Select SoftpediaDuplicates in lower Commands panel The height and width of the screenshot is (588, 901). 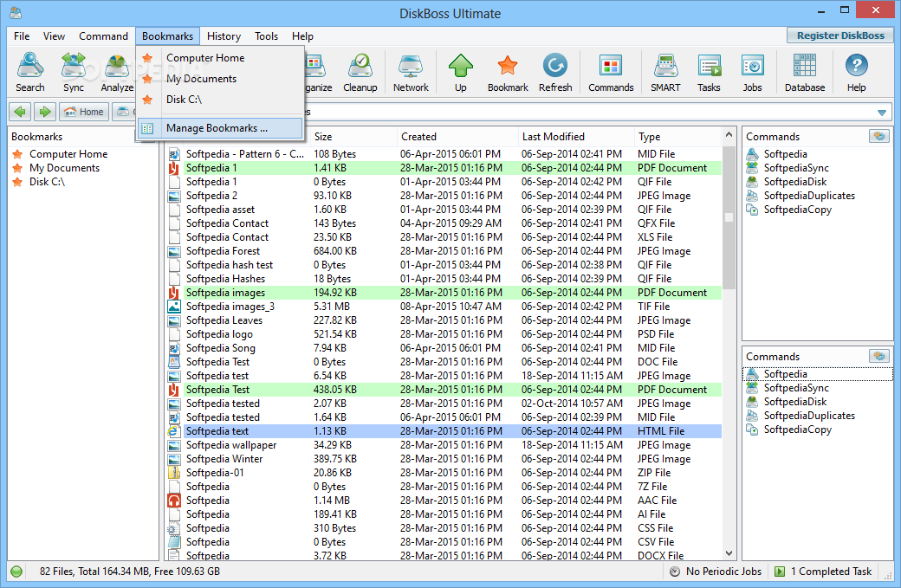pyautogui.click(x=809, y=415)
